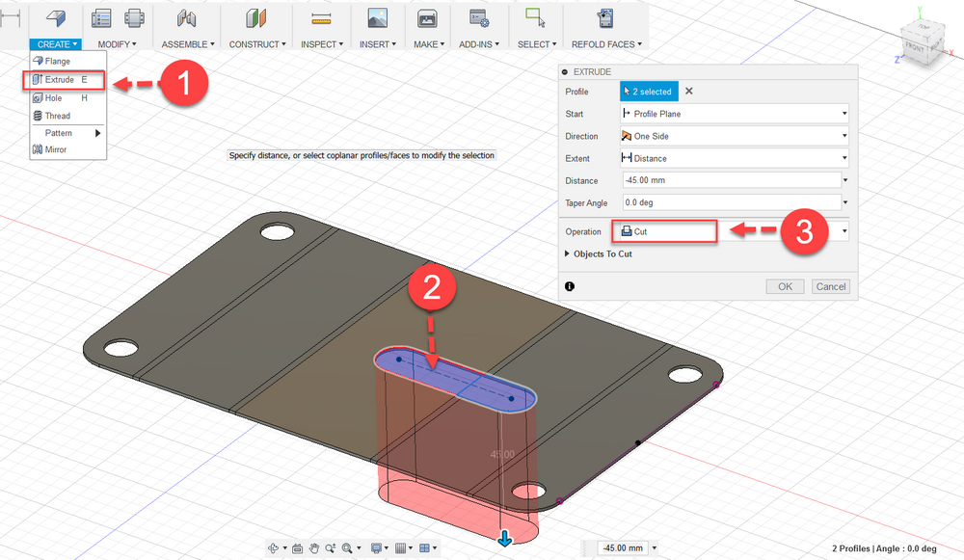964x560 pixels.
Task: Select the Orbit tool at the bottom
Action: point(274,547)
